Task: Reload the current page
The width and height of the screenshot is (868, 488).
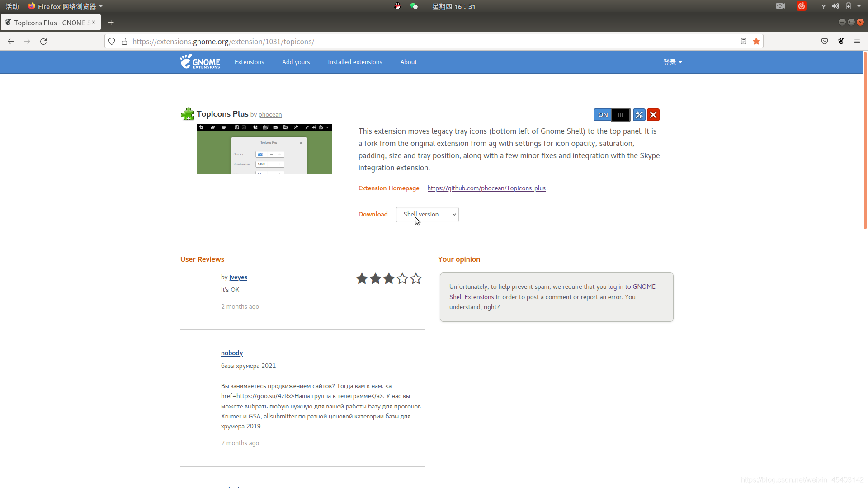Action: pos(43,41)
